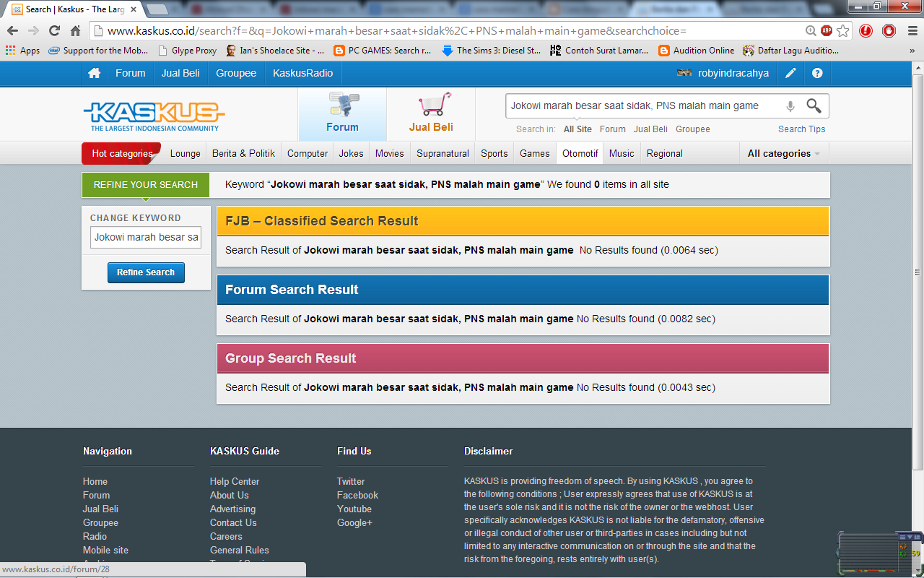This screenshot has height=578, width=924.
Task: Open Twitter footer link
Action: tap(351, 482)
